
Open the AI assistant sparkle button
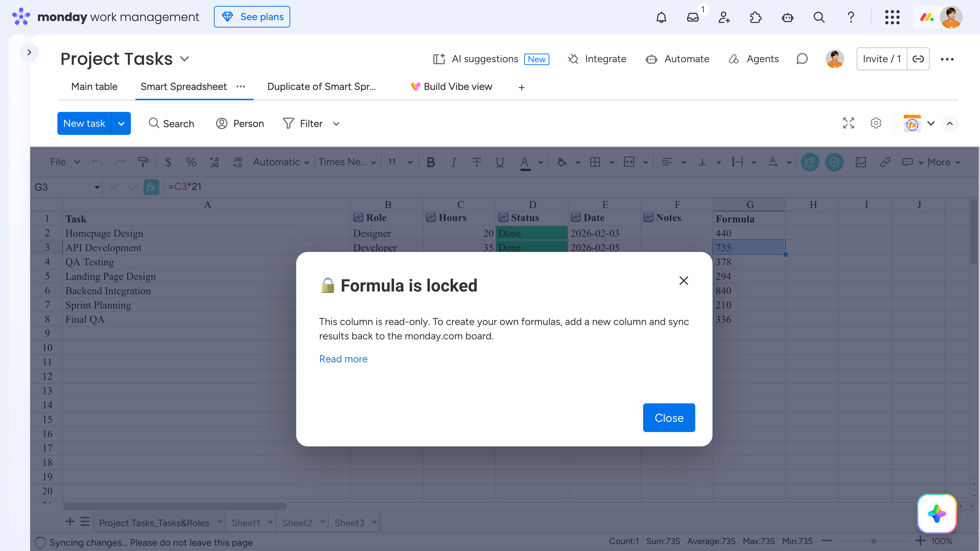click(x=937, y=514)
